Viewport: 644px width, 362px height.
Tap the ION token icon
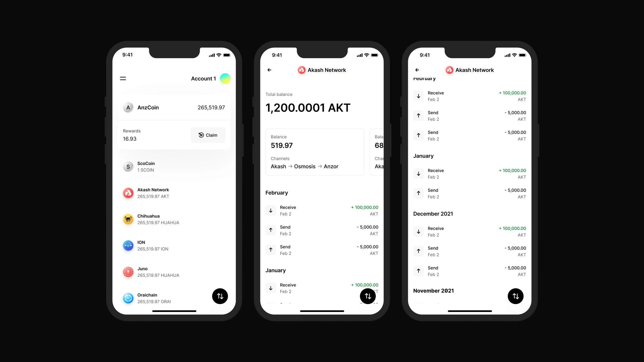click(x=128, y=245)
